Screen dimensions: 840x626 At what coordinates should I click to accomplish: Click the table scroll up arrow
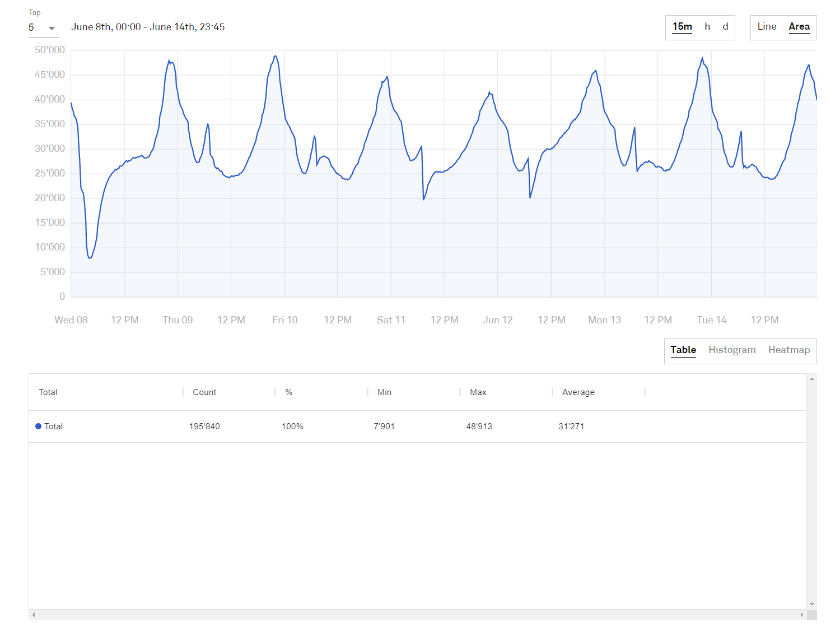tap(812, 379)
